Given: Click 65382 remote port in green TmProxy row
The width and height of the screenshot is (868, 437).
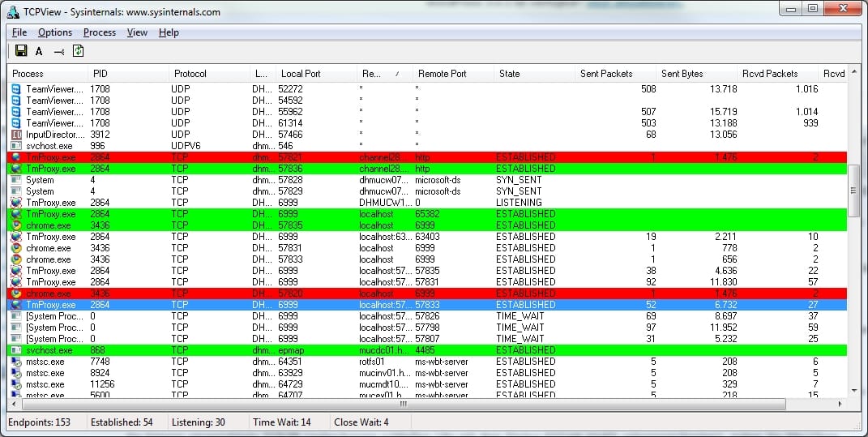Looking at the screenshot, I should tap(427, 214).
